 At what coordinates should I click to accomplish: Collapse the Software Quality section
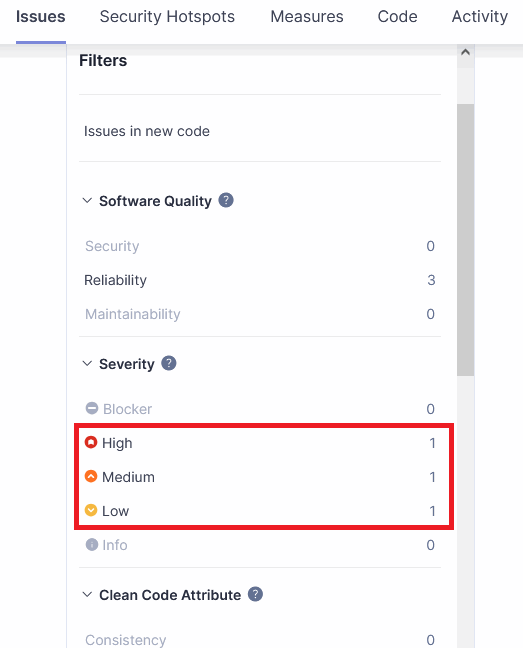coord(87,201)
